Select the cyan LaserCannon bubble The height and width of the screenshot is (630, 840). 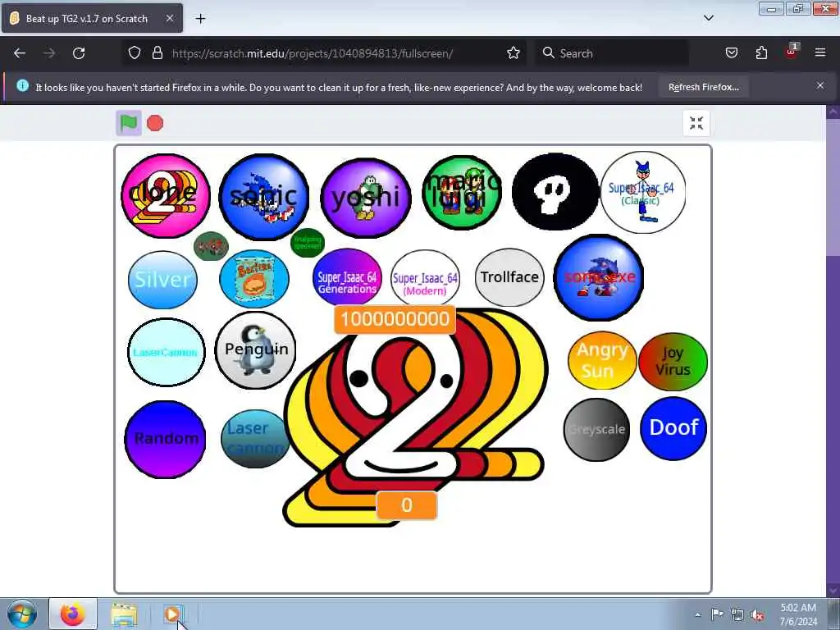pos(166,352)
